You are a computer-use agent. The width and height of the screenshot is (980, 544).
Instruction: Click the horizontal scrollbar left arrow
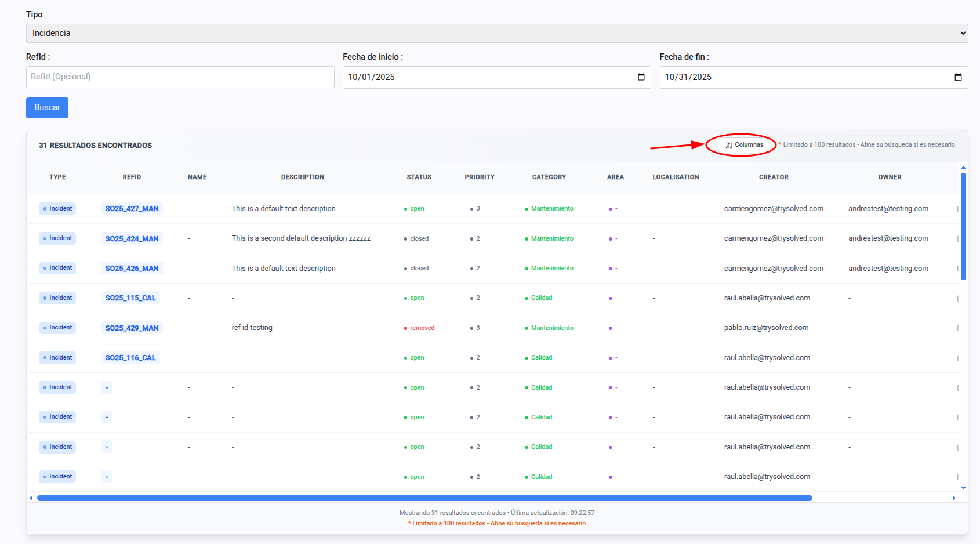31,498
